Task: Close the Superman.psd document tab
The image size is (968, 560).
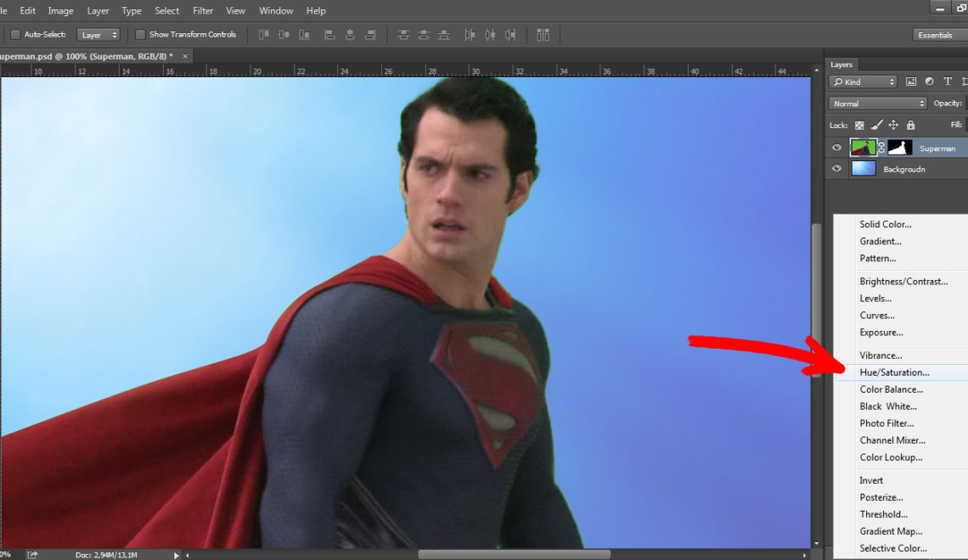Action: 184,56
